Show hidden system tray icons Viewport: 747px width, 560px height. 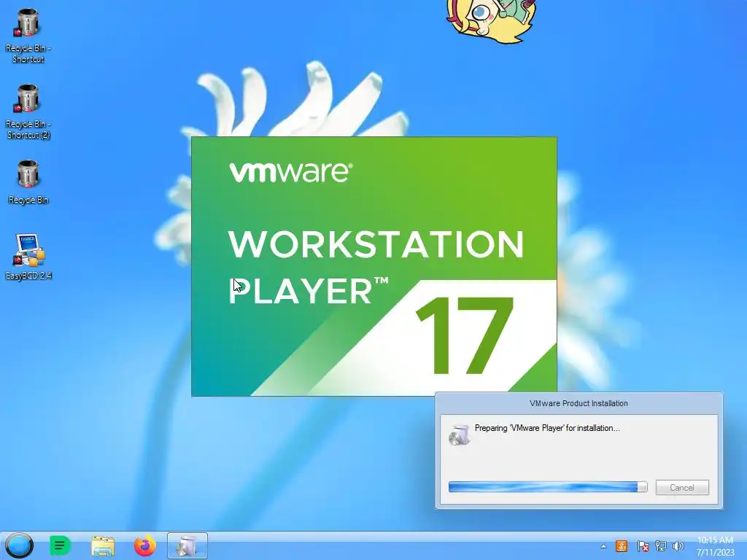(x=603, y=546)
